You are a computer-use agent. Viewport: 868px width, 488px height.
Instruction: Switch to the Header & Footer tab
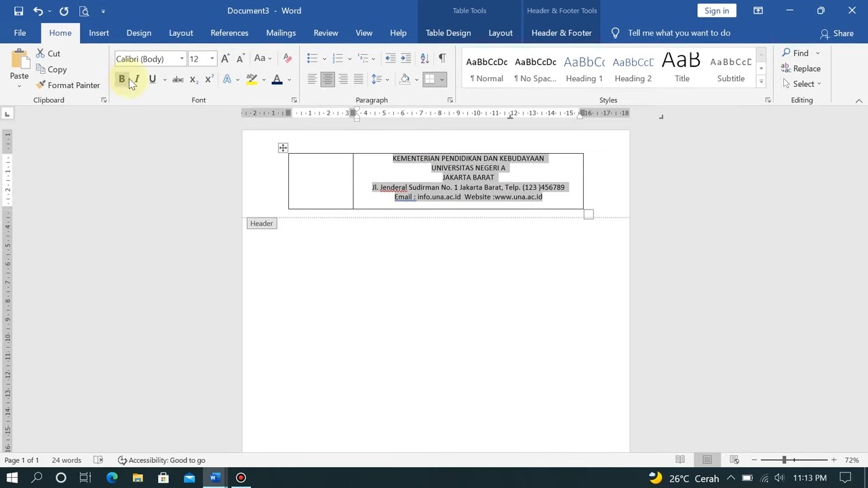561,33
